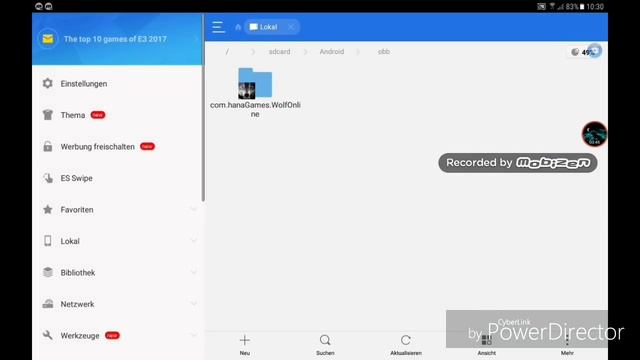Expand the Bibliothek section chevron

(193, 272)
